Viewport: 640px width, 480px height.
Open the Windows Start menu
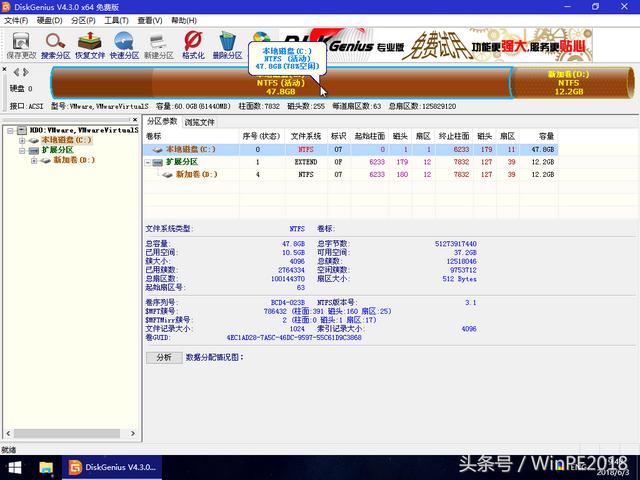(15, 468)
